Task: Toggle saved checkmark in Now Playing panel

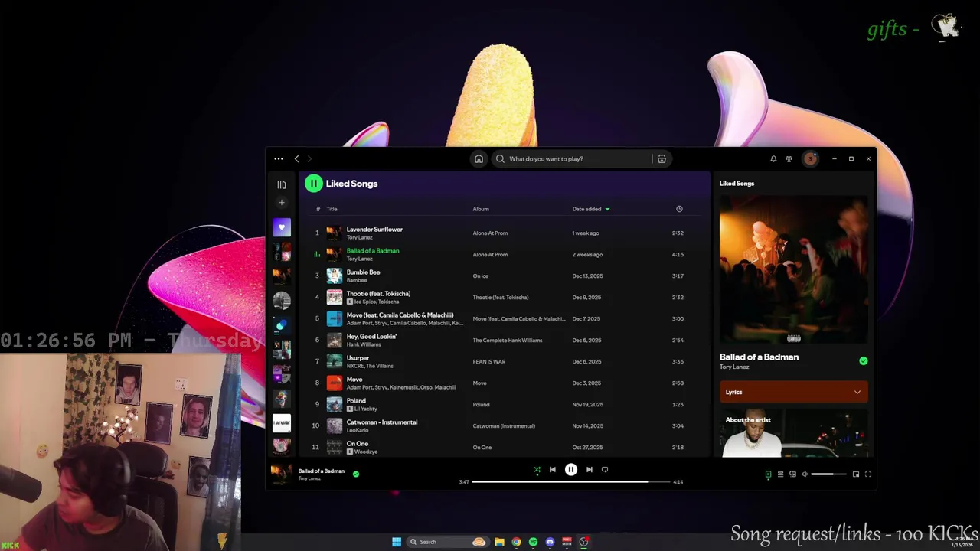Action: (864, 360)
